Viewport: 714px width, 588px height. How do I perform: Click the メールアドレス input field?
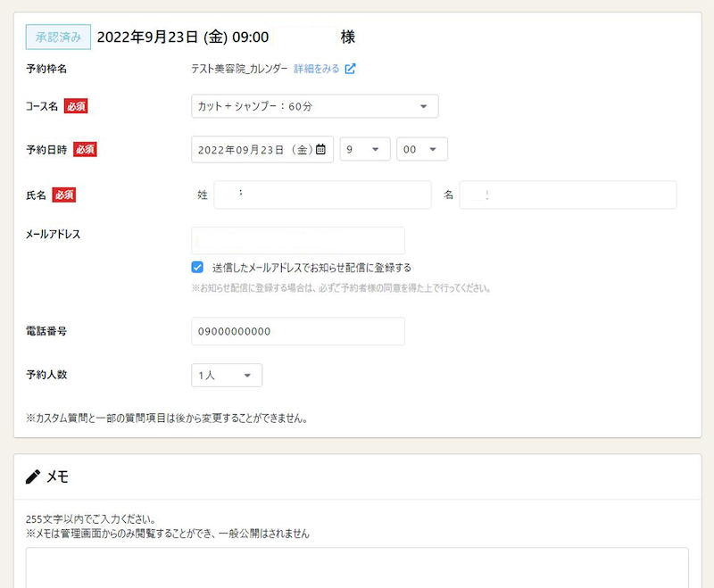pyautogui.click(x=297, y=241)
